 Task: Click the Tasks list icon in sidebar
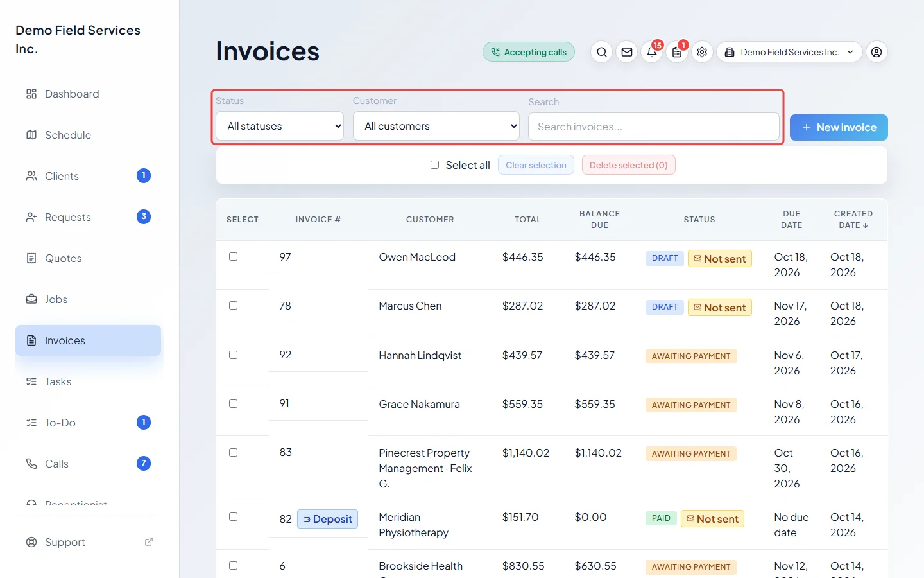(31, 381)
